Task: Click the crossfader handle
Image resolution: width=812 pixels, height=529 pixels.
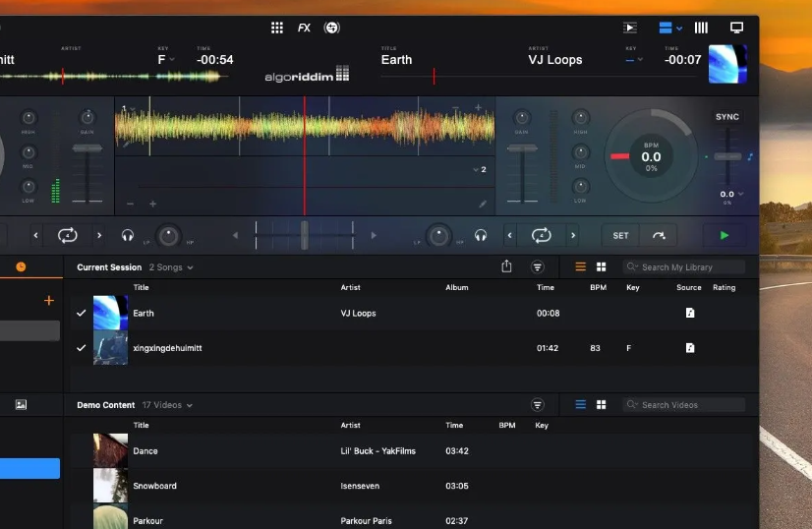Action: tap(305, 235)
